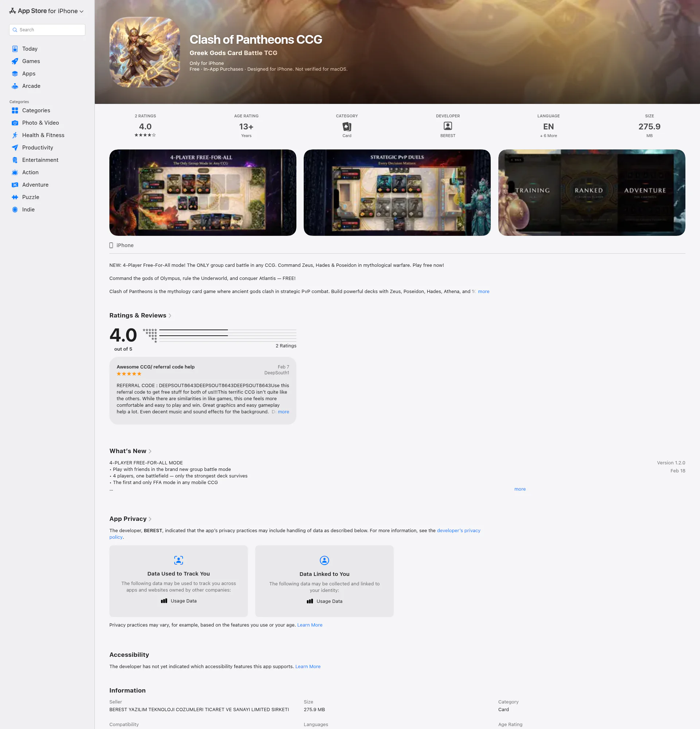Click the 13+ age rating stat

tap(246, 126)
